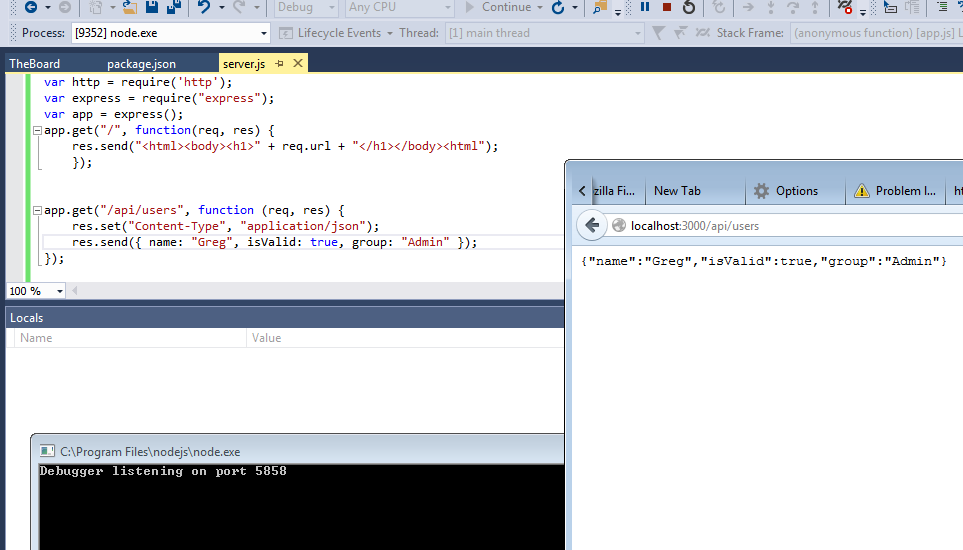Click the "Debugger listening on port 5858" text
This screenshot has height=550, width=963.
(163, 471)
